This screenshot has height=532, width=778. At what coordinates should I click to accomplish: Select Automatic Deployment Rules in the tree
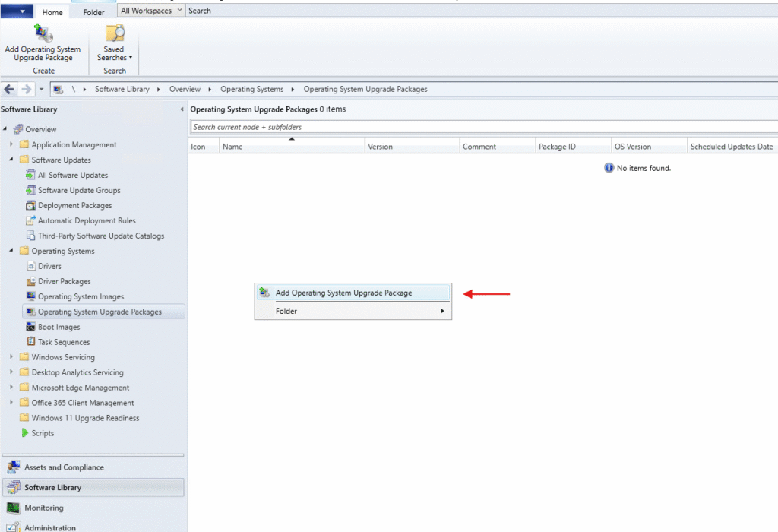click(87, 220)
